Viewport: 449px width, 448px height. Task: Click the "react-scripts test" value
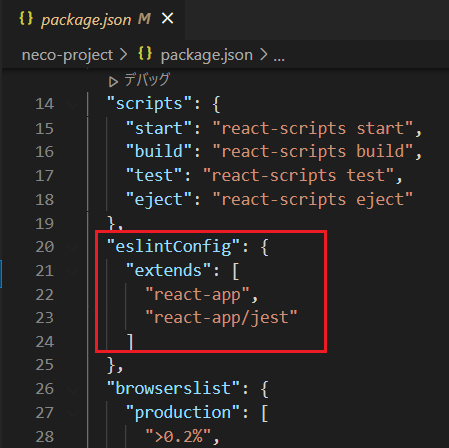[x=299, y=175]
